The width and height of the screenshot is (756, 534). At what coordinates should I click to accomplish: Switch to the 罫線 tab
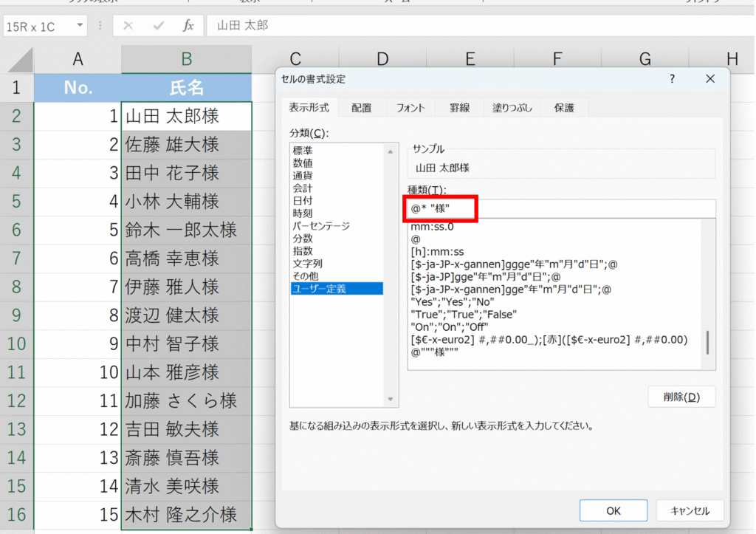point(459,108)
